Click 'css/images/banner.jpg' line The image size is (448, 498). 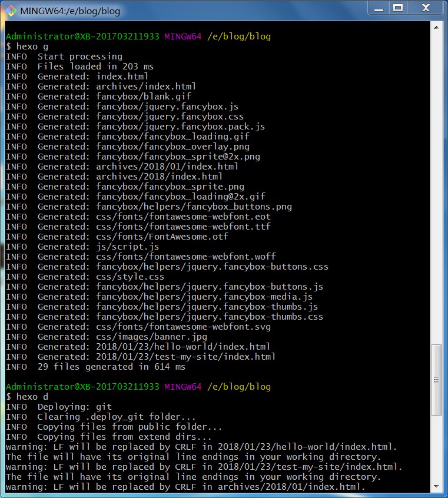coord(107,337)
